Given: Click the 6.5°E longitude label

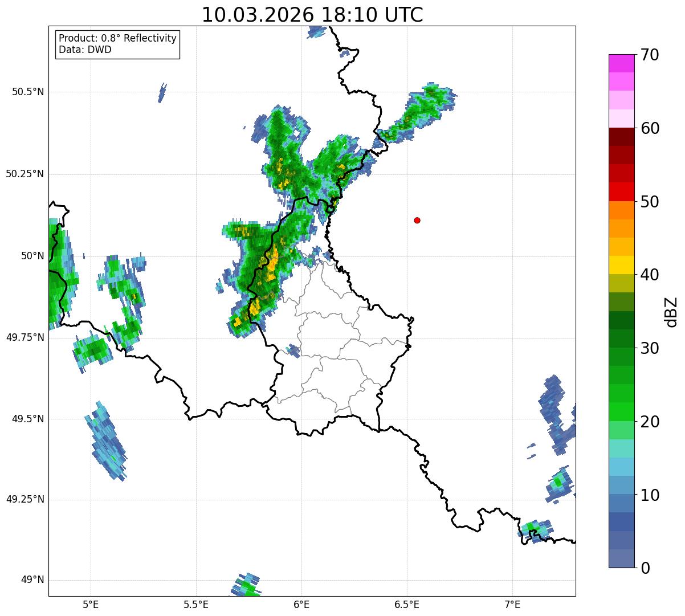Looking at the screenshot, I should 407,605.
